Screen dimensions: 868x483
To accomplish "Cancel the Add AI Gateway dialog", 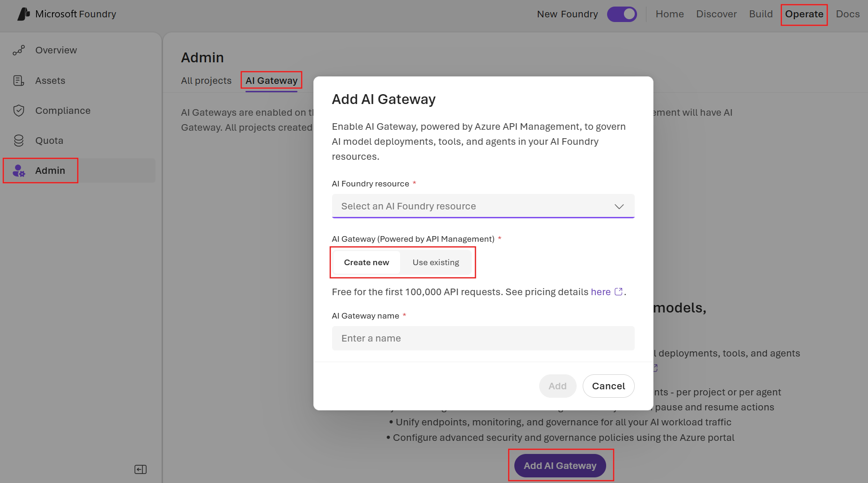I will click(608, 386).
